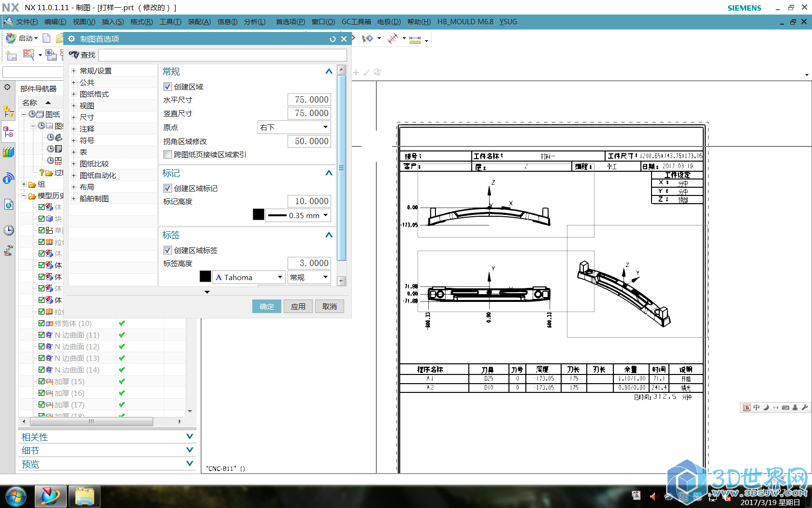Click the 取消 button

330,306
